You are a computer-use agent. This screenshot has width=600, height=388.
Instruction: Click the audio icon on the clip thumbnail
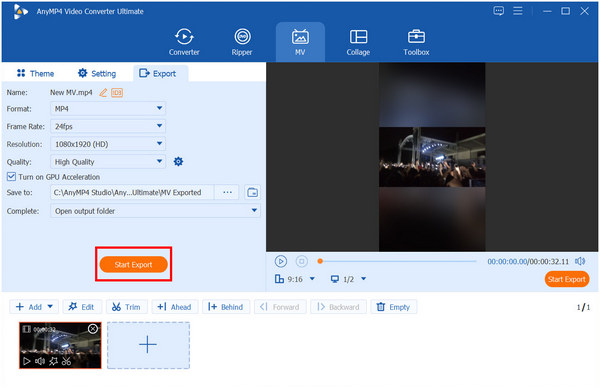coord(40,361)
